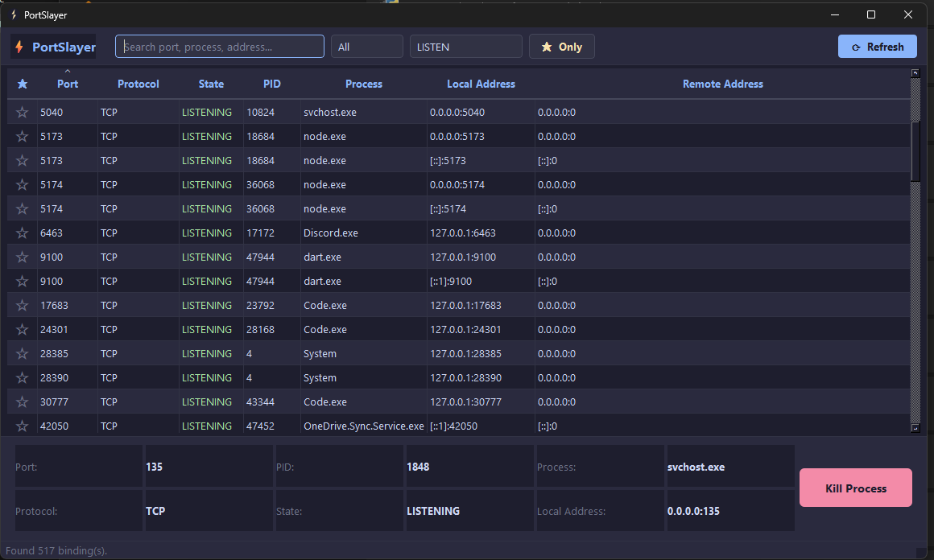
Task: Sort by the State column header
Action: point(211,84)
